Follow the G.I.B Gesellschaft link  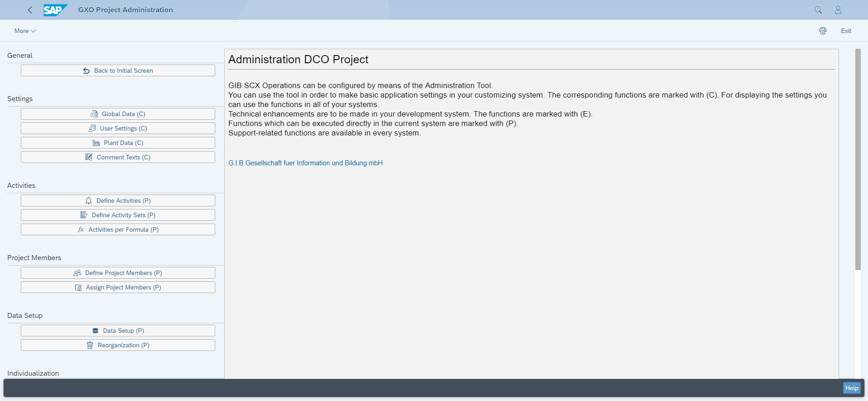[x=305, y=163]
